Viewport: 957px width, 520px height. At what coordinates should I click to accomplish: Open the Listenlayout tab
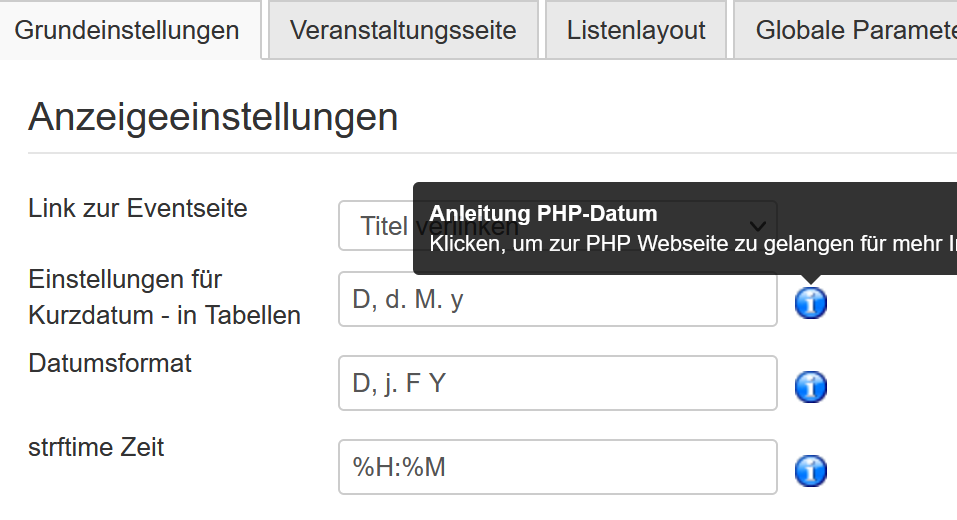click(635, 30)
